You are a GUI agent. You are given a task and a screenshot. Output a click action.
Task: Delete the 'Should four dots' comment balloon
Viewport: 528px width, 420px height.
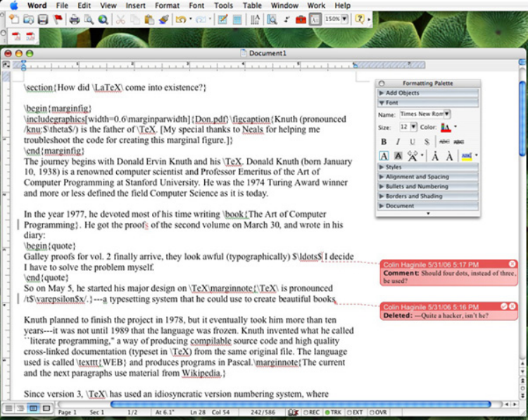click(513, 264)
